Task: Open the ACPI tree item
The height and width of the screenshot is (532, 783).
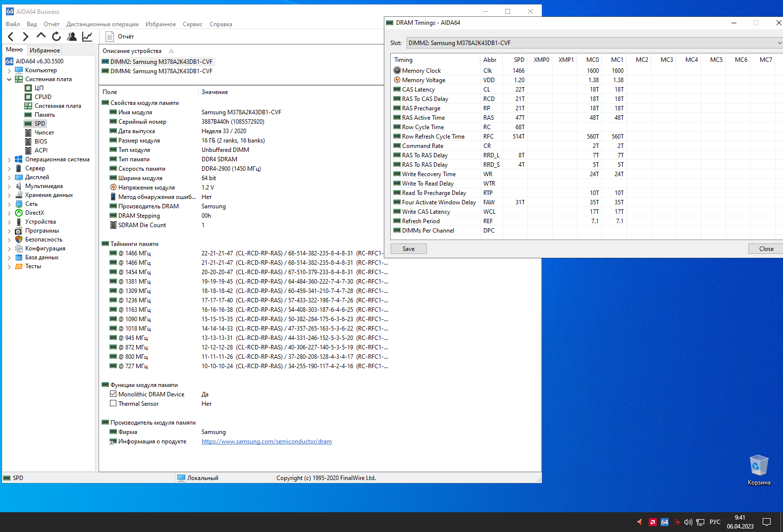Action: click(x=41, y=150)
